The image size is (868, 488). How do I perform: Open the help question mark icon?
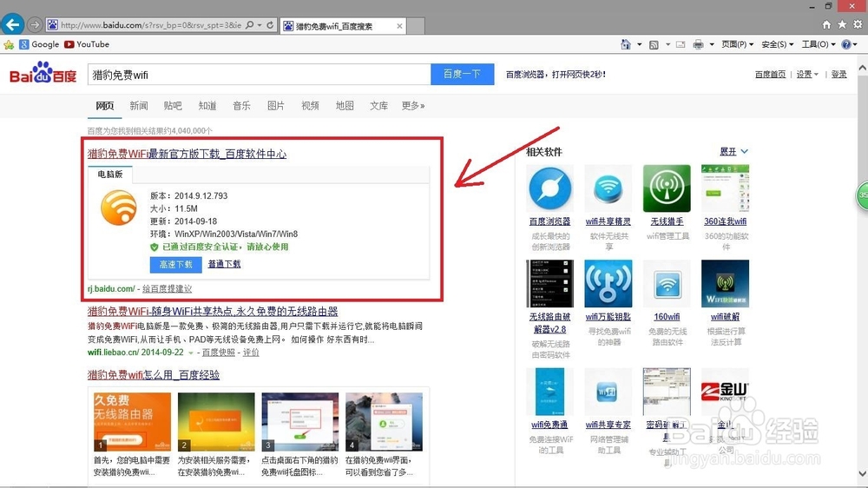coord(845,44)
